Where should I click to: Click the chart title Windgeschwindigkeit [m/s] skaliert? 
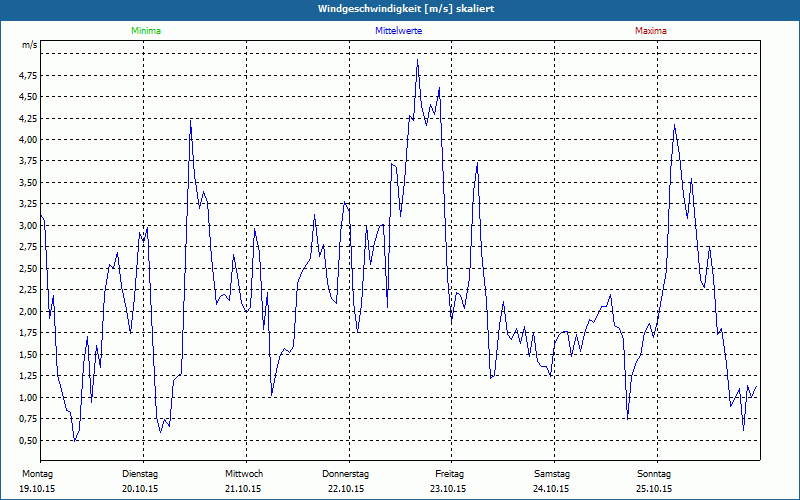pyautogui.click(x=406, y=9)
